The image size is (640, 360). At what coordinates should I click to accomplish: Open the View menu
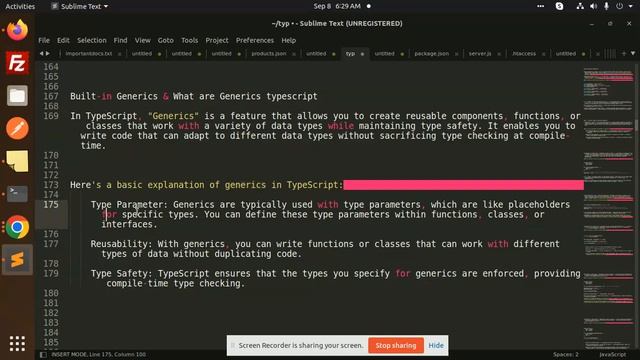click(142, 40)
